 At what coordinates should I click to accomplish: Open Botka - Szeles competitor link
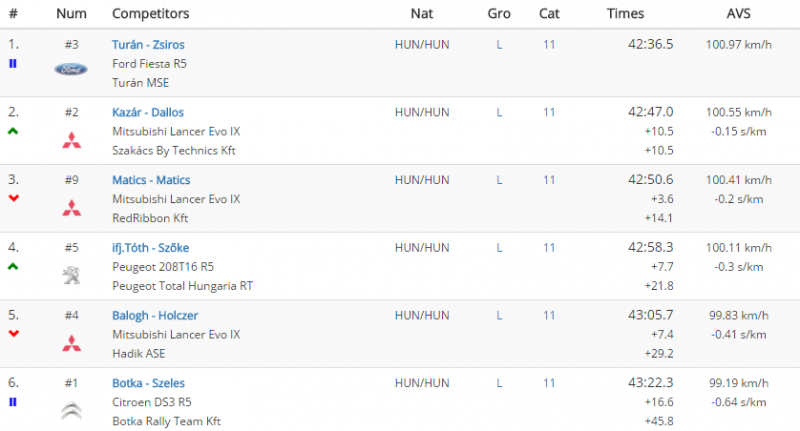point(148,383)
